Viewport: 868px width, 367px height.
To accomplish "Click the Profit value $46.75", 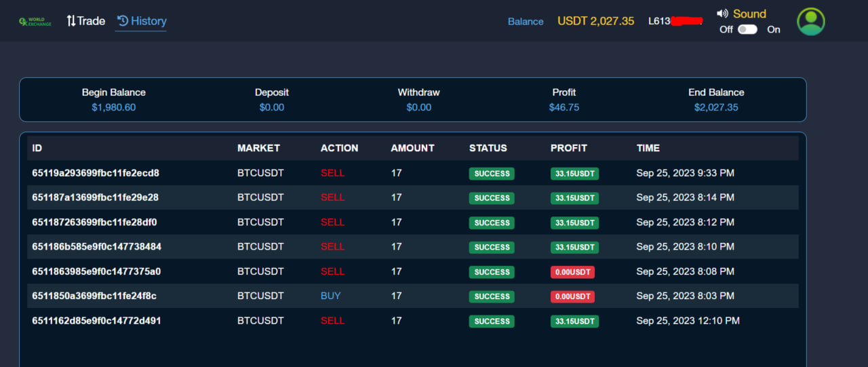I will [564, 107].
